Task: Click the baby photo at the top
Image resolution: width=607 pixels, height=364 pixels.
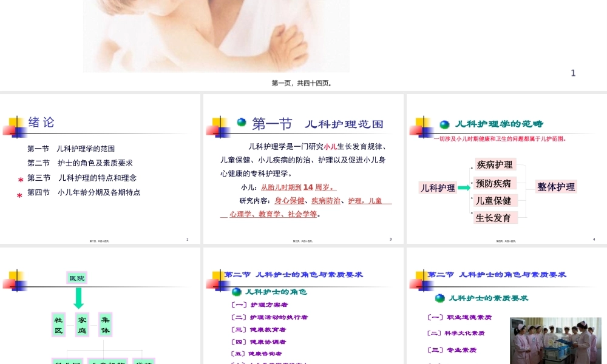Action: tap(216, 33)
